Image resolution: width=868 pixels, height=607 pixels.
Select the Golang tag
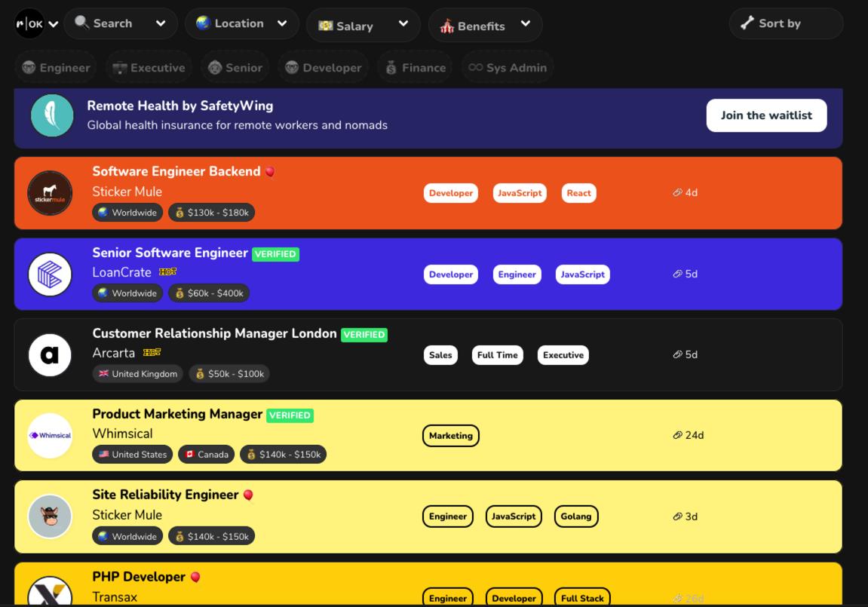click(575, 517)
